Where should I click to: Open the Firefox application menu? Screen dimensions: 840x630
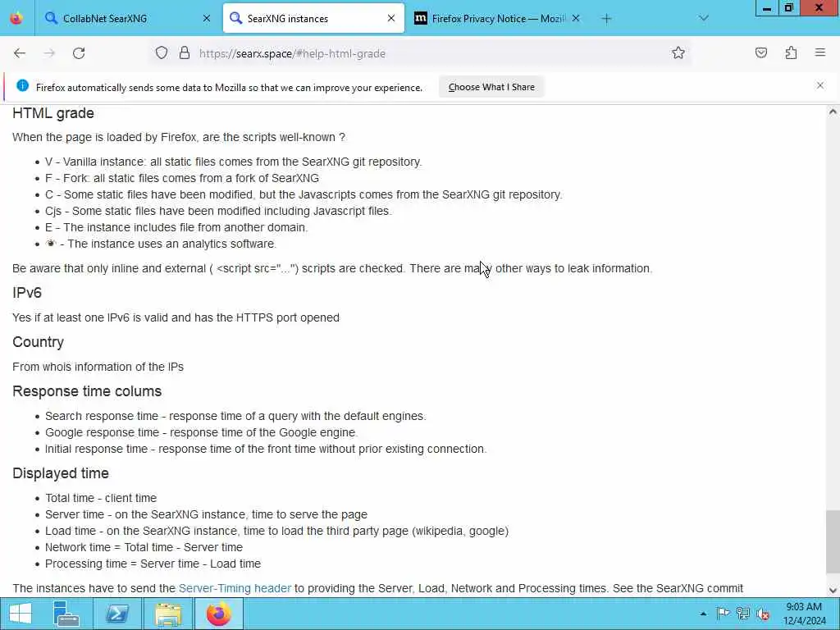[820, 52]
